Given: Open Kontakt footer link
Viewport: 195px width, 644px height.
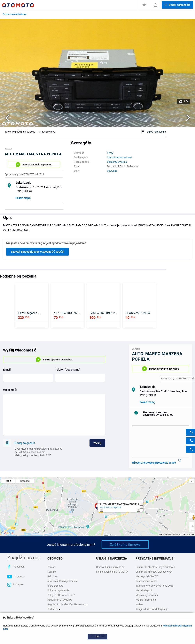Looking at the screenshot, I should pyautogui.click(x=52, y=572).
